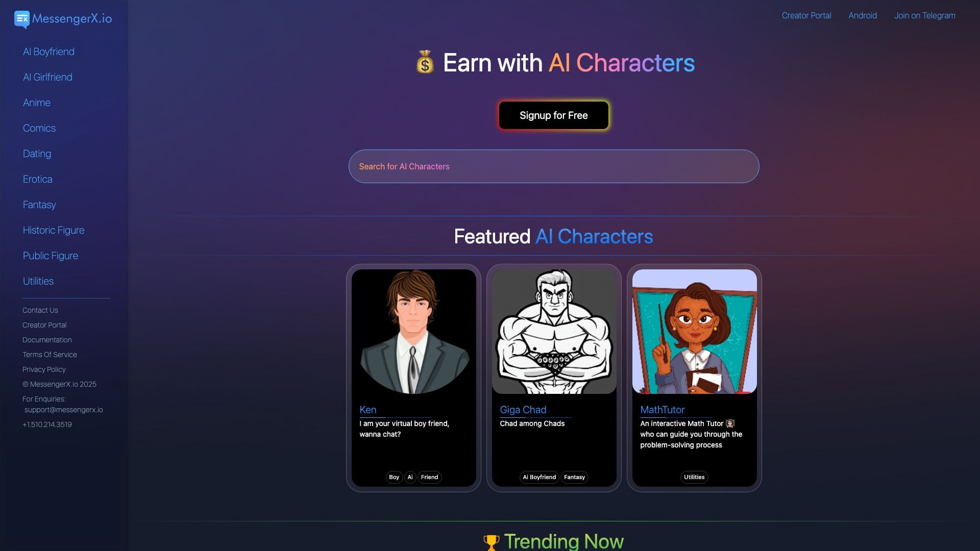Select the Historic Figure category
Screen dimensions: 980x551
point(54,230)
